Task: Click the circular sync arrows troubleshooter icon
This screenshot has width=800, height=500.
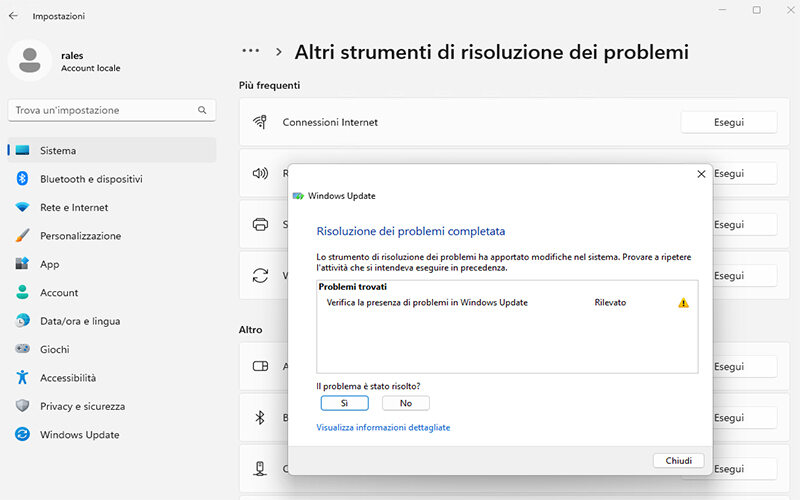Action: (x=260, y=276)
